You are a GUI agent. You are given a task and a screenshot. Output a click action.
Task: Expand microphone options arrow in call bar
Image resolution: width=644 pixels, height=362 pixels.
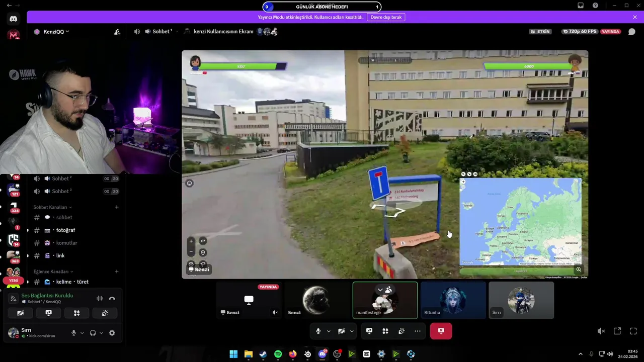(x=329, y=331)
